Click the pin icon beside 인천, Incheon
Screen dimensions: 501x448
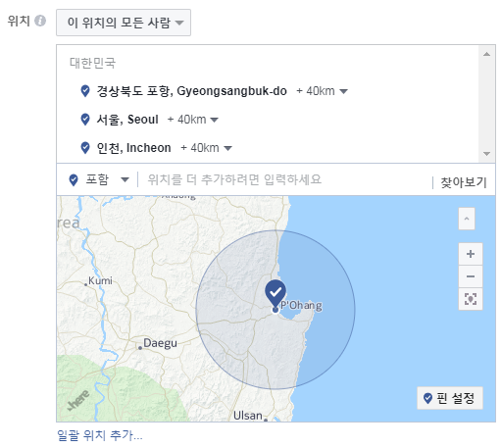point(85,148)
